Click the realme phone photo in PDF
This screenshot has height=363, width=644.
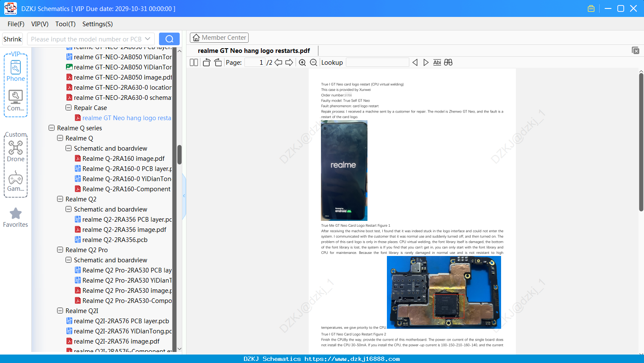coord(344,170)
